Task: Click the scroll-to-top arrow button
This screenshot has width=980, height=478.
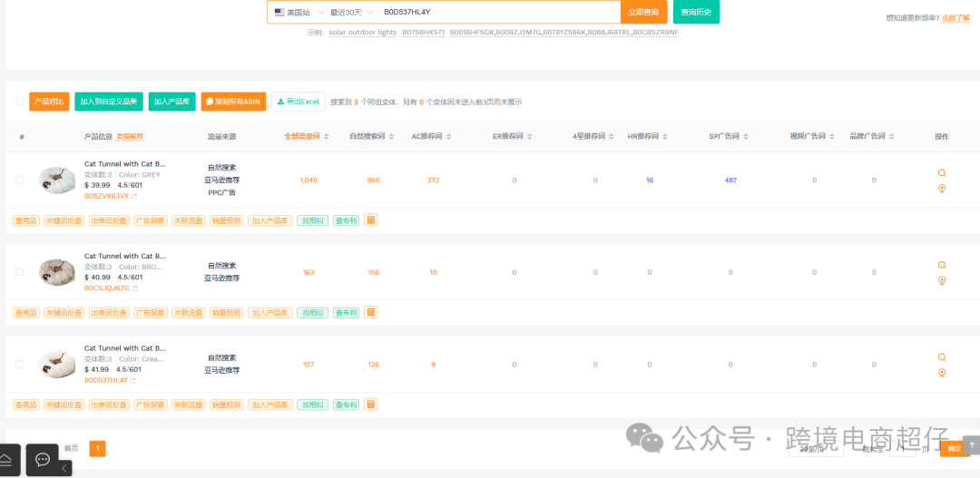Action: click(971, 444)
